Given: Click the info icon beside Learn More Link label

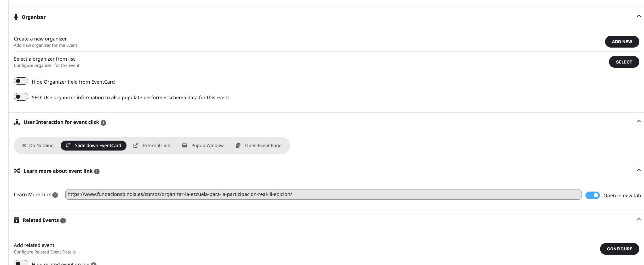Looking at the screenshot, I should (55, 195).
